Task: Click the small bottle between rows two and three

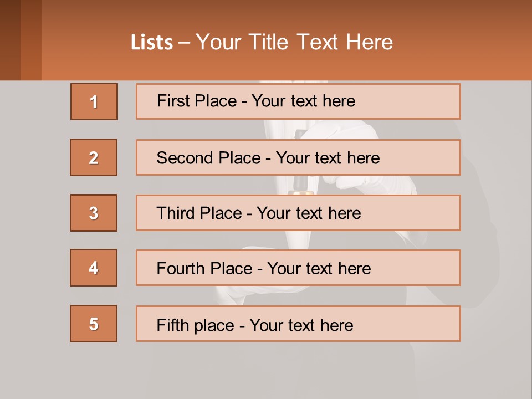Action: 303,185
